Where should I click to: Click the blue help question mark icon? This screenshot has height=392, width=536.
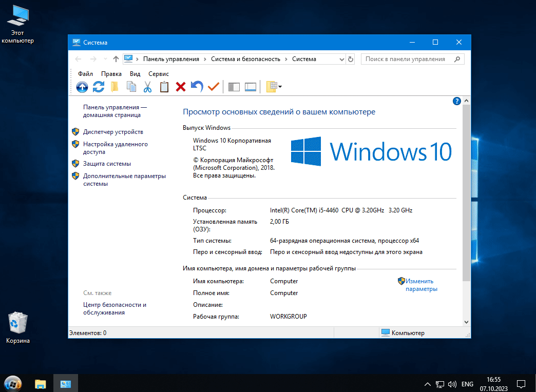[457, 101]
